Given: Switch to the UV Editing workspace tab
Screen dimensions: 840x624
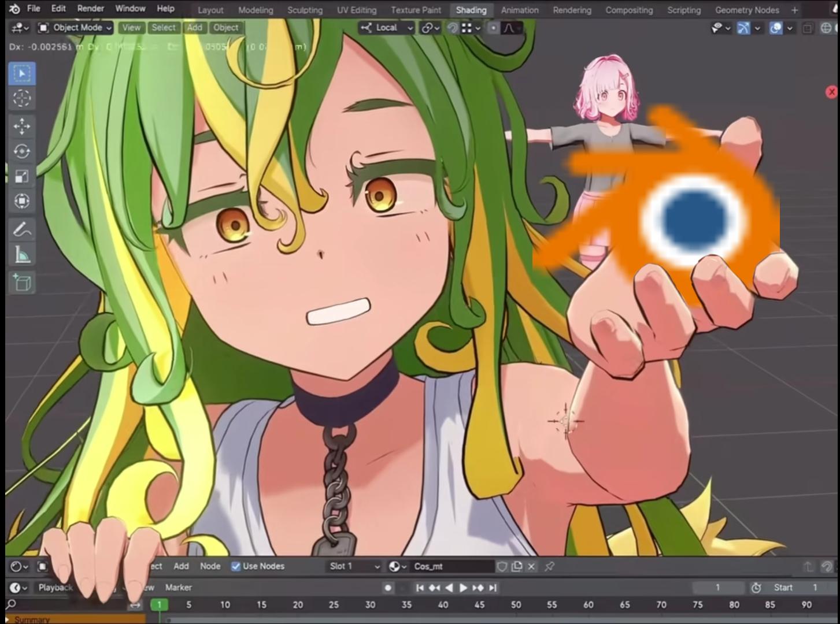Looking at the screenshot, I should click(x=357, y=10).
